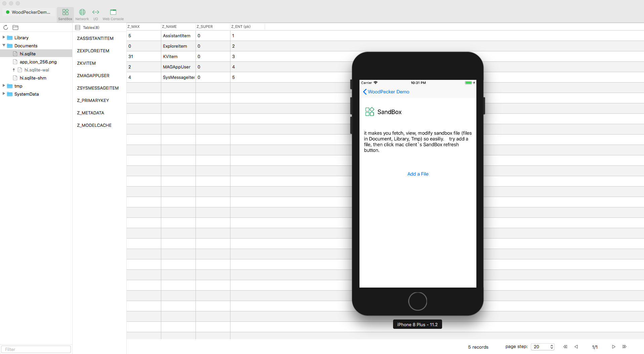644x354 pixels.
Task: Click the SystemData folder icon
Action: [x=10, y=94]
